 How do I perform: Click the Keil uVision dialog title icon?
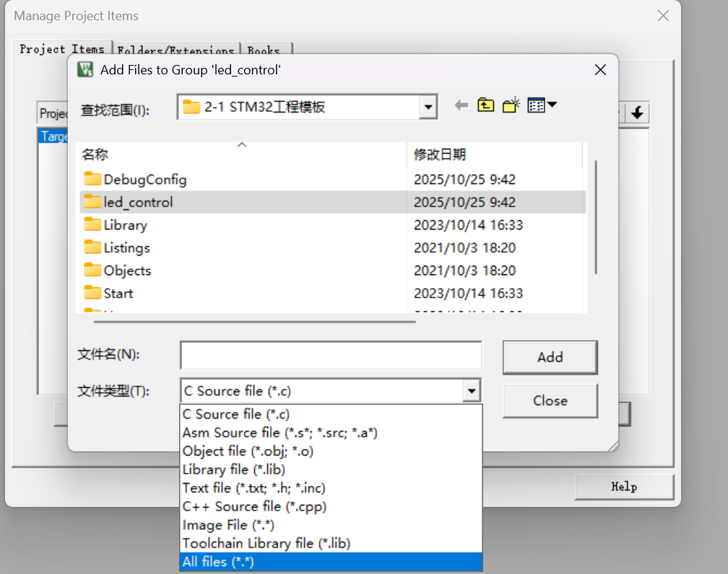coord(85,69)
